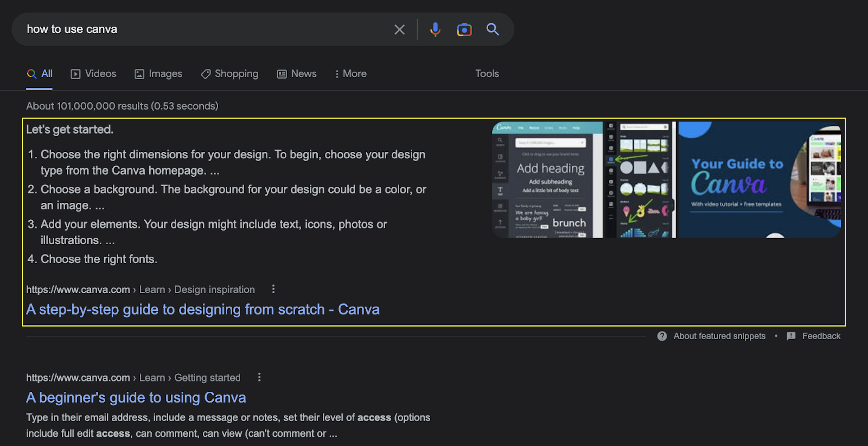Click the 'About 101,000,000 results' count text

point(122,106)
